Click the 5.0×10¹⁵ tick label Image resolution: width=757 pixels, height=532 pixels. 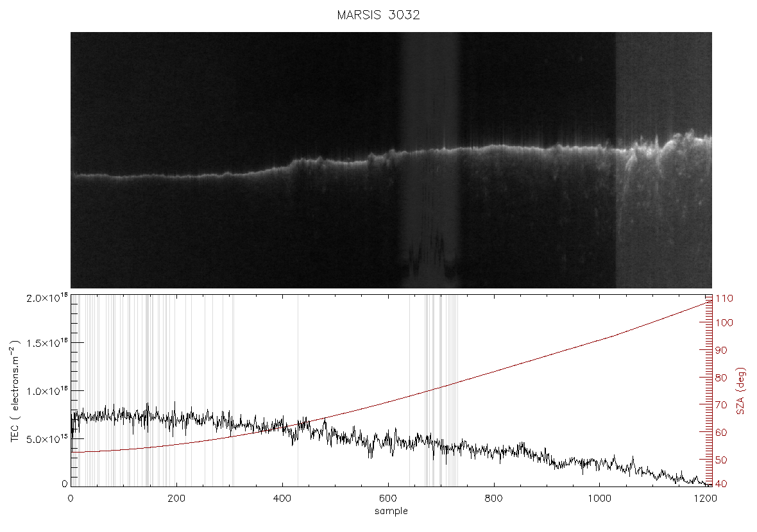(47, 439)
